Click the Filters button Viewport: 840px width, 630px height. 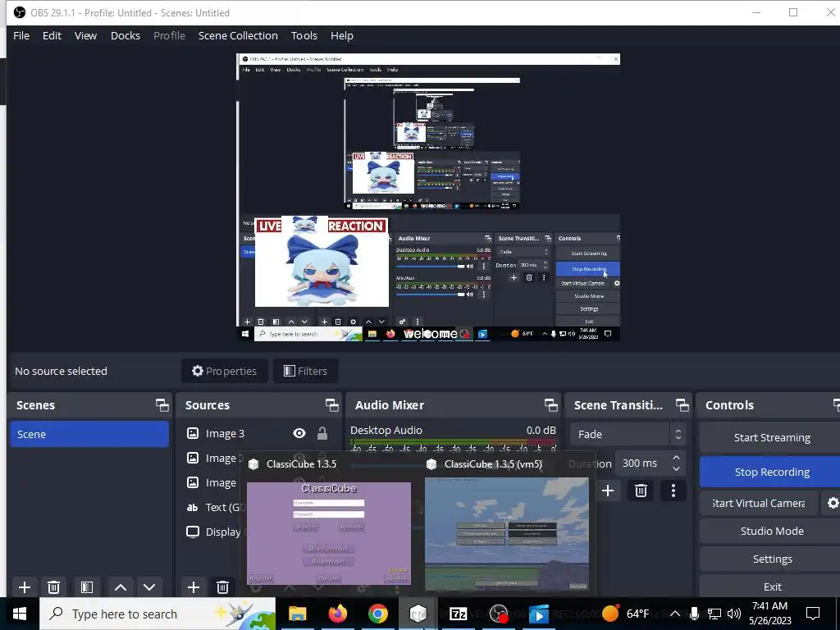[x=305, y=372]
